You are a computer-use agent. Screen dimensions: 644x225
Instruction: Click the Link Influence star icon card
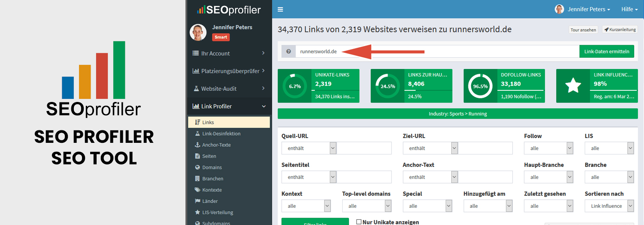click(x=573, y=86)
